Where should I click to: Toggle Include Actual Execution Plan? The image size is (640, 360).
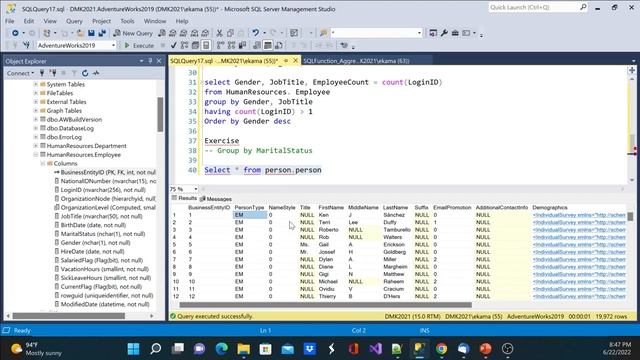click(220, 45)
